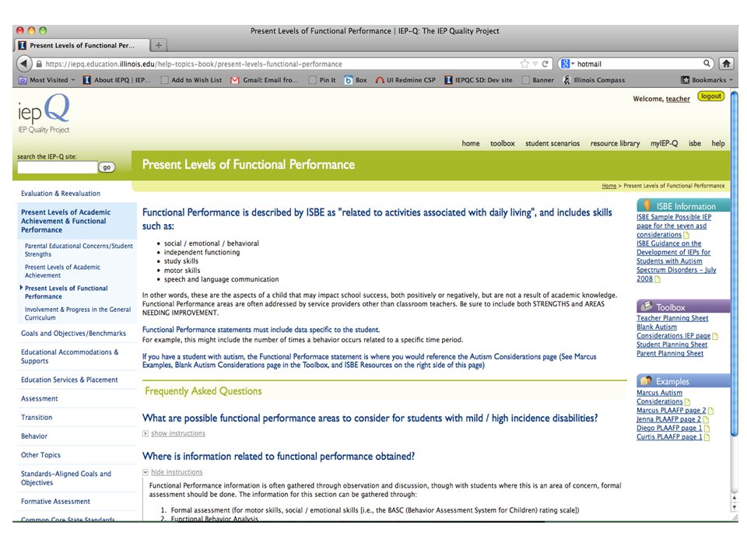Viewport: 747px width, 560px height.
Task: Open the Box bookmark
Action: click(356, 80)
